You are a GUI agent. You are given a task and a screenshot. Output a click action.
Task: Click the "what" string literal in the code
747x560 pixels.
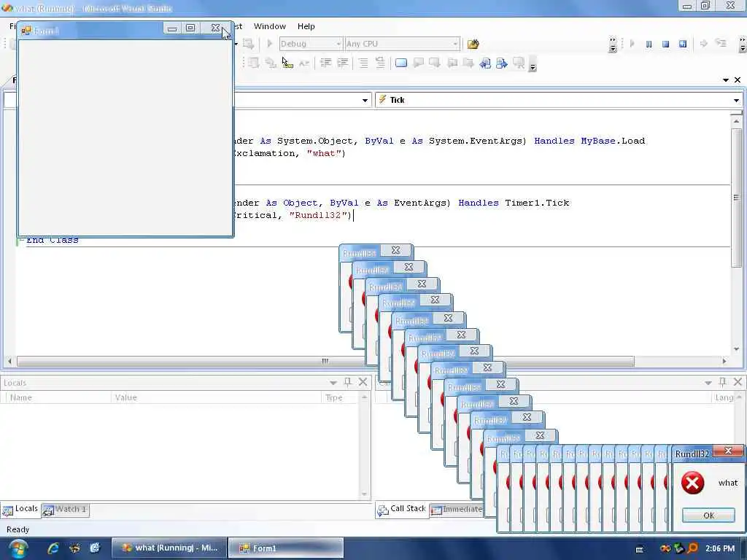[x=324, y=153]
